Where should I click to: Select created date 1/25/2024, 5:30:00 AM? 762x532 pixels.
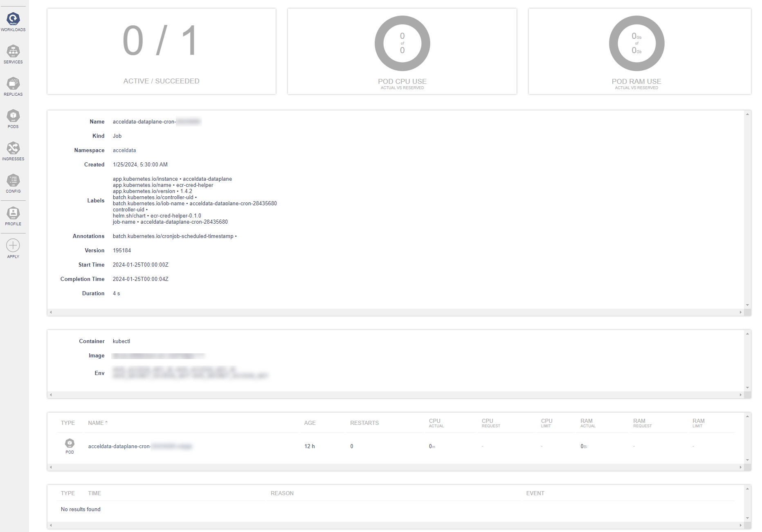click(140, 165)
